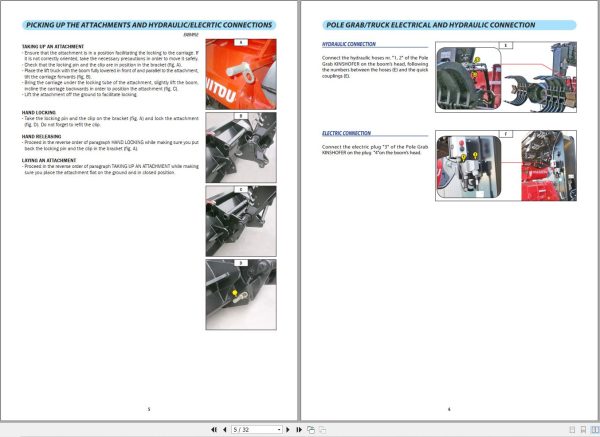Switch to single page layout
600x437 pixels.
(572, 430)
